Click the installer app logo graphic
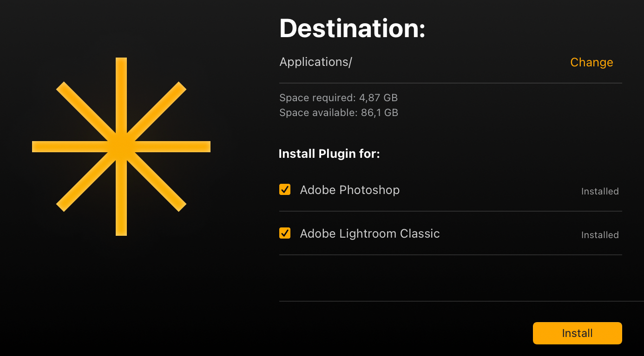This screenshot has width=644, height=356. 121,147
